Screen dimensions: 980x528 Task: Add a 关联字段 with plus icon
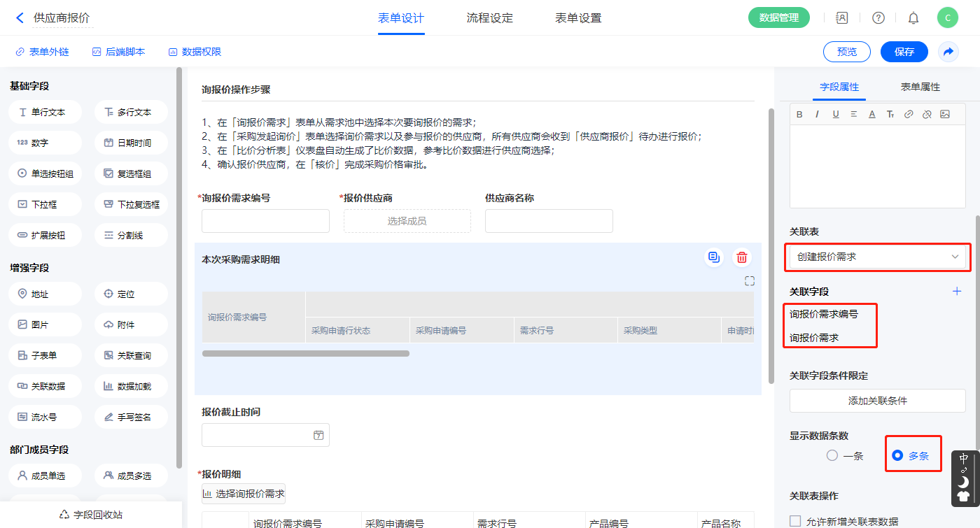[957, 292]
